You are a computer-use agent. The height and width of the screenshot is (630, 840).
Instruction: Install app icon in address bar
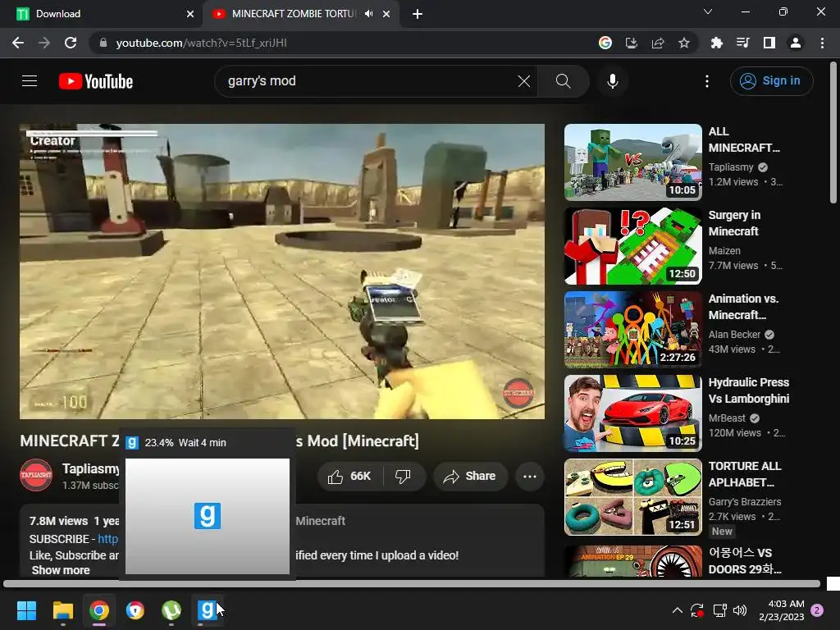(632, 43)
